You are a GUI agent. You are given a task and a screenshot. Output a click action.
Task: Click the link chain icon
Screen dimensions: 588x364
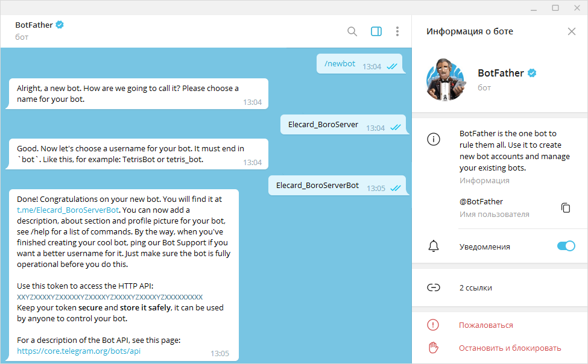tap(433, 287)
